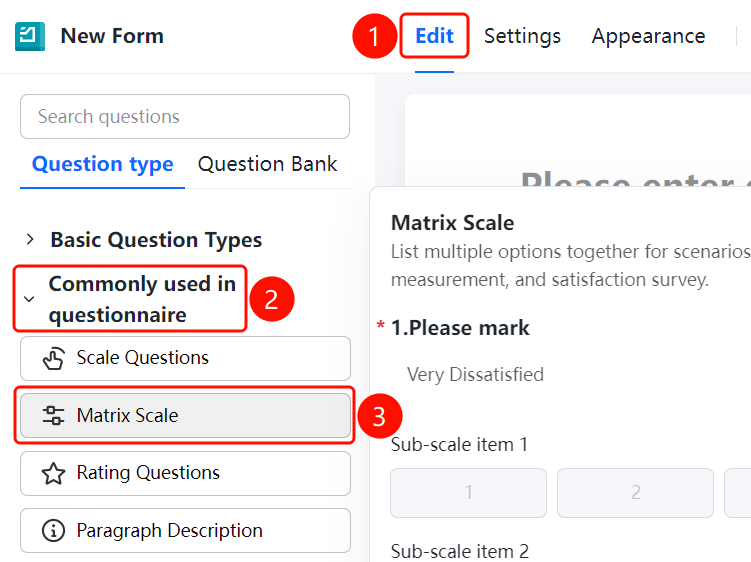
Task: Click the Scale Questions hand icon
Action: pyautogui.click(x=53, y=358)
